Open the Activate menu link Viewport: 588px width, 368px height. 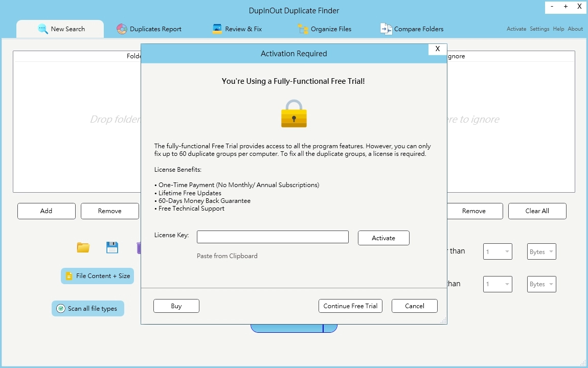pos(516,29)
